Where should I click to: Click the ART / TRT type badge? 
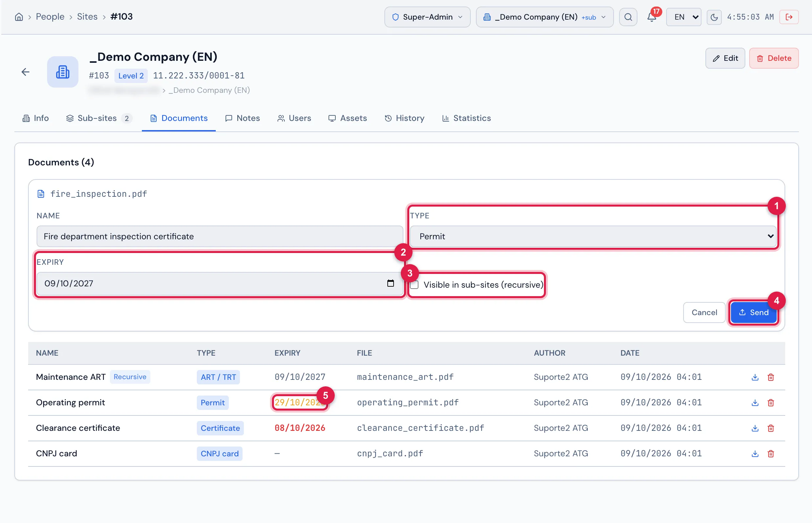218,377
